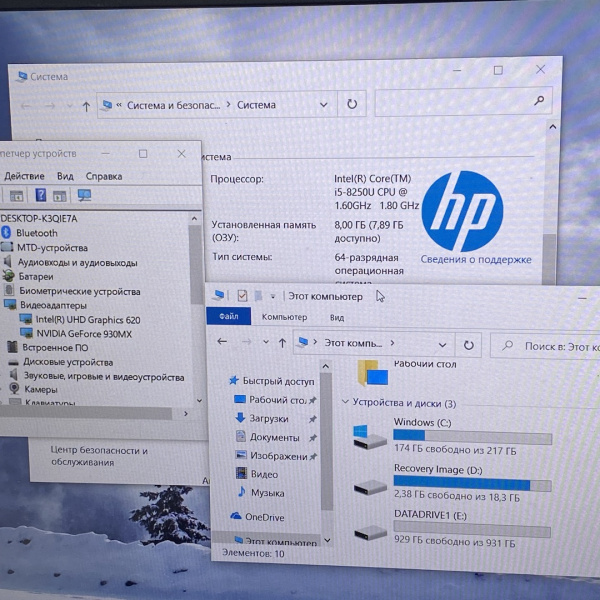Click the Windows (C:) drive icon
The image size is (600, 600).
coord(370,437)
